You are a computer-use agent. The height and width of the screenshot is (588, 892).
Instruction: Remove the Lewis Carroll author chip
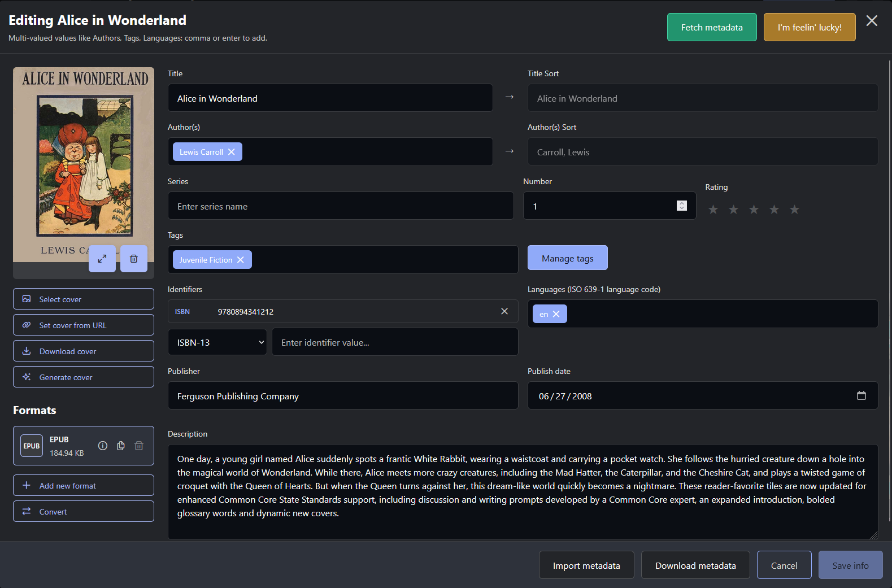pos(232,152)
